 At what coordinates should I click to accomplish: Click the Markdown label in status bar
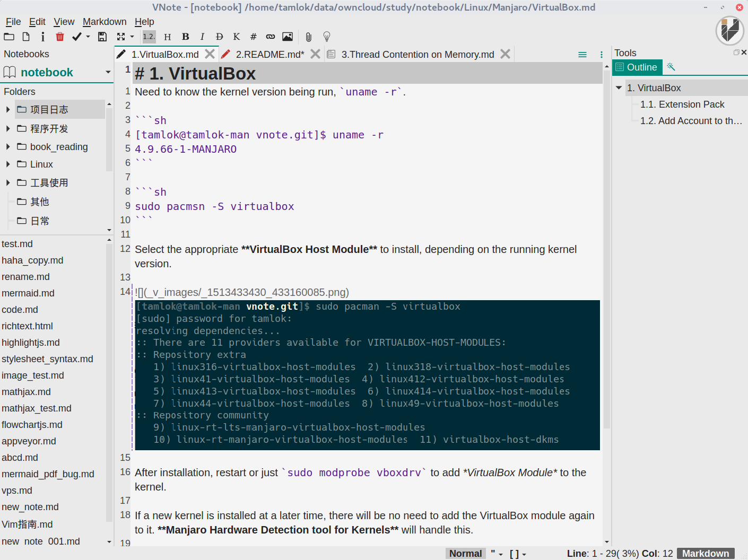click(x=706, y=553)
